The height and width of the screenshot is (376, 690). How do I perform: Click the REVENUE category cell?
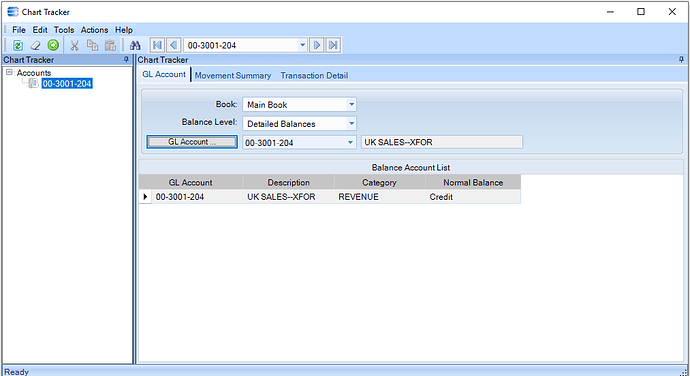click(379, 197)
